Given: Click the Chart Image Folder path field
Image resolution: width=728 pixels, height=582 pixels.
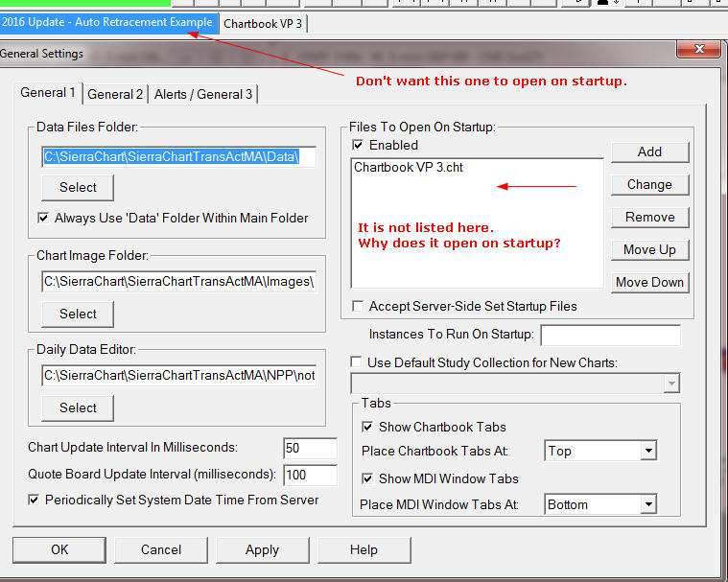Looking at the screenshot, I should coord(178,282).
